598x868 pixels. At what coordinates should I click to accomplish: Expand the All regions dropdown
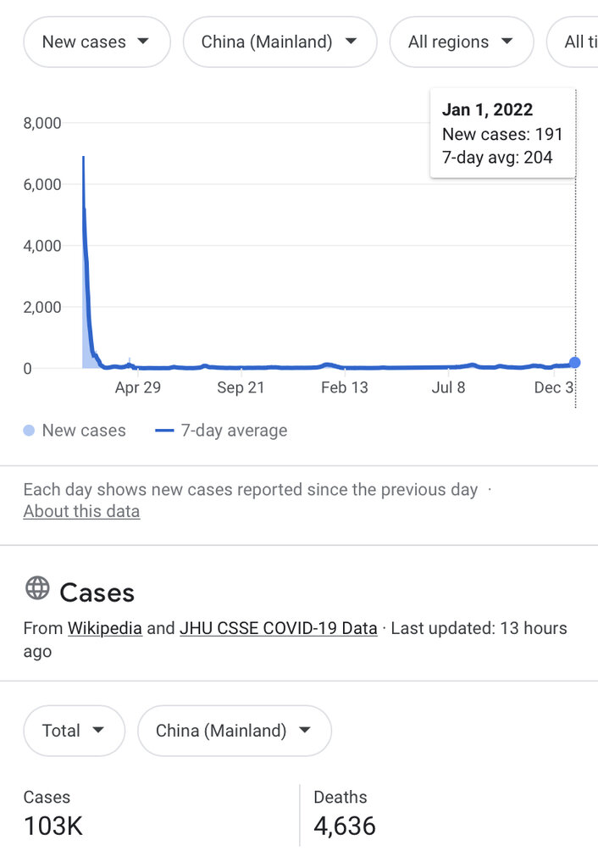click(461, 42)
